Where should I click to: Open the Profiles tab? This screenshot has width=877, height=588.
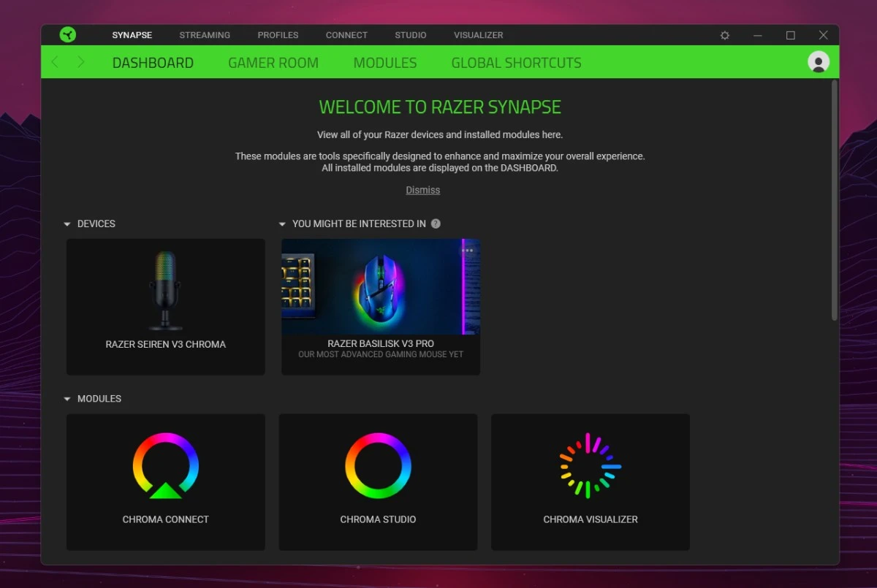point(278,35)
